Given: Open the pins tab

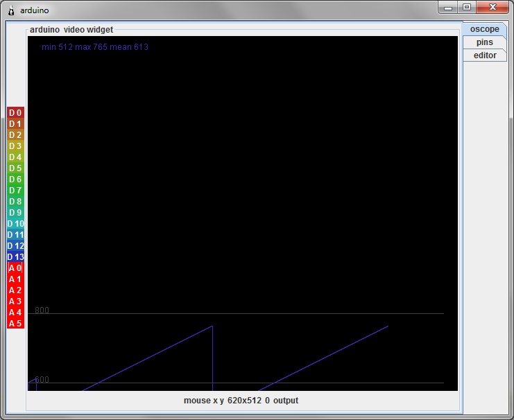Looking at the screenshot, I should pyautogui.click(x=484, y=42).
